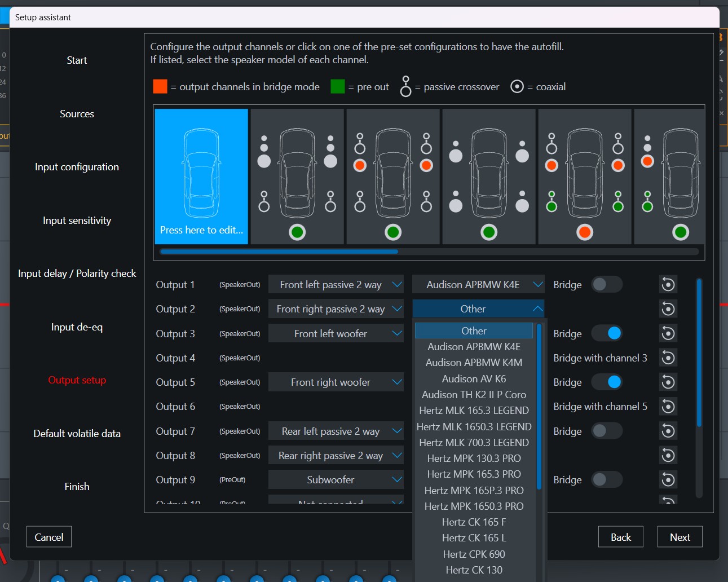Disable Bridge switch for Output 5

[607, 382]
